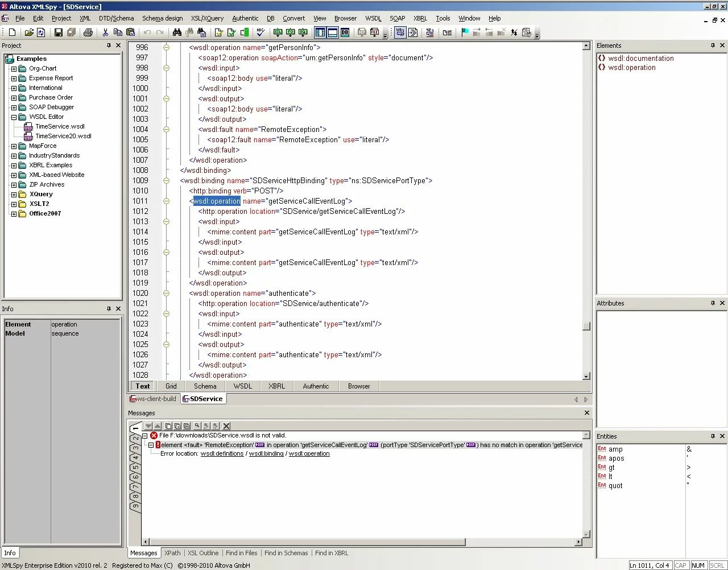
Task: Click the Save file toolbar icon
Action: [x=58, y=32]
